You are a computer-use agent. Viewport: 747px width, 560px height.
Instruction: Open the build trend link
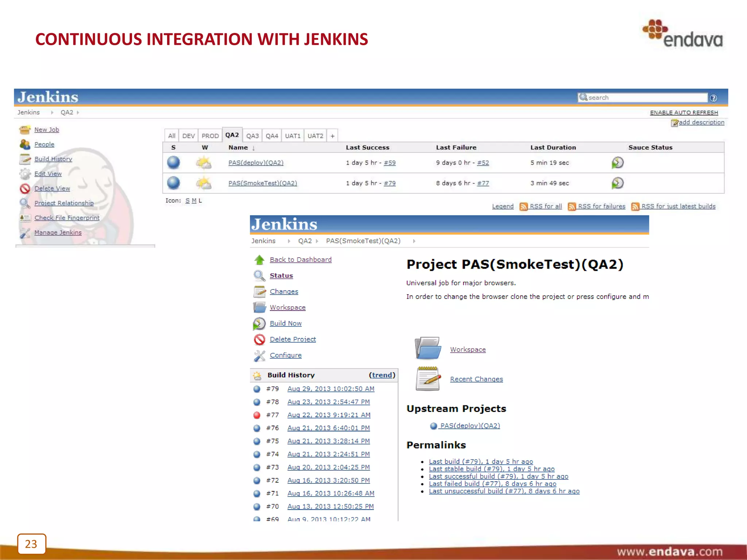point(382,375)
